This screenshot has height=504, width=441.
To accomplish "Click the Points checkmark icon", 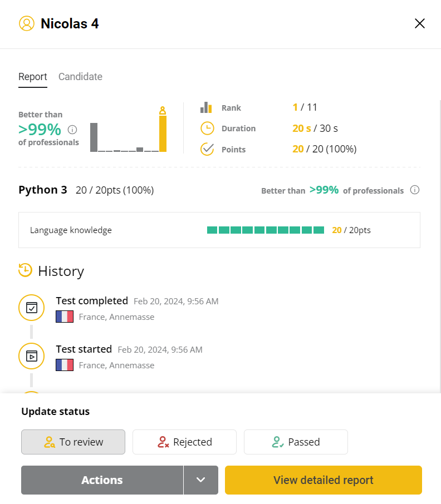I will click(207, 149).
